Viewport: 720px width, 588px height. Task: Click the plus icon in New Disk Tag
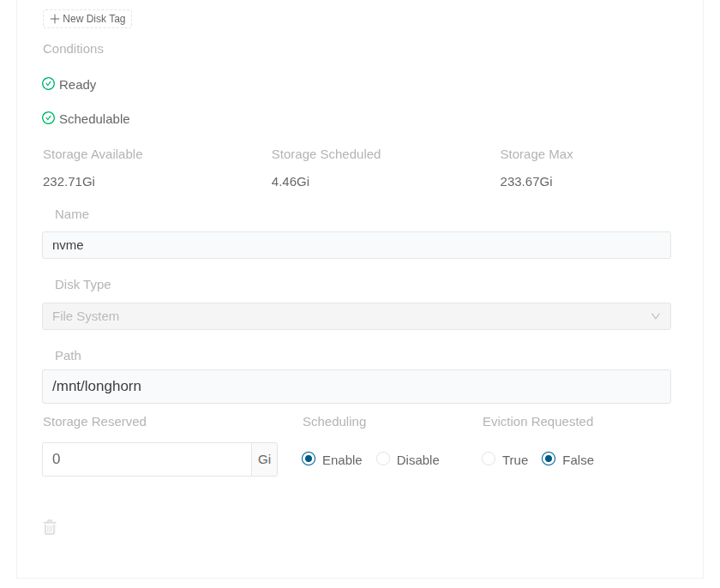click(55, 19)
